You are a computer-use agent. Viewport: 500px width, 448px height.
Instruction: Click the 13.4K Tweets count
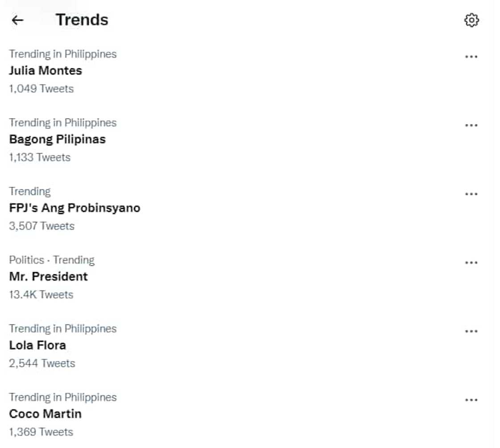tap(41, 295)
